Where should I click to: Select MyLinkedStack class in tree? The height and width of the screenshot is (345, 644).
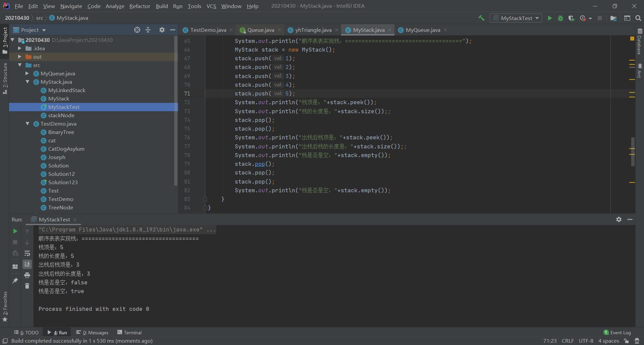coord(67,90)
